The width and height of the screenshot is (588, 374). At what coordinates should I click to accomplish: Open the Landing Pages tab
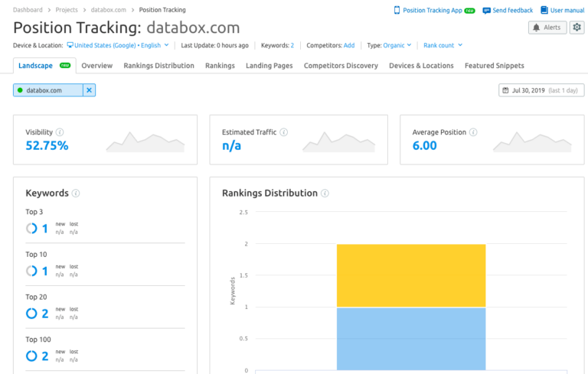[x=269, y=66]
